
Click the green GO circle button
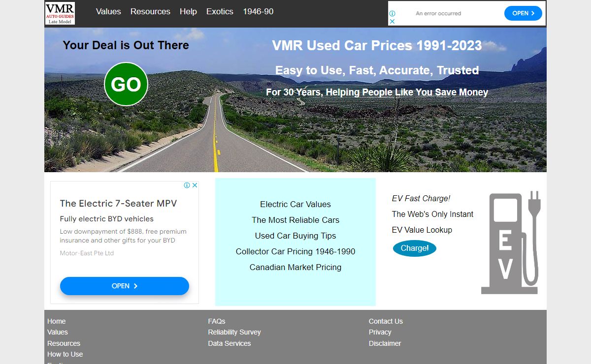pos(126,84)
